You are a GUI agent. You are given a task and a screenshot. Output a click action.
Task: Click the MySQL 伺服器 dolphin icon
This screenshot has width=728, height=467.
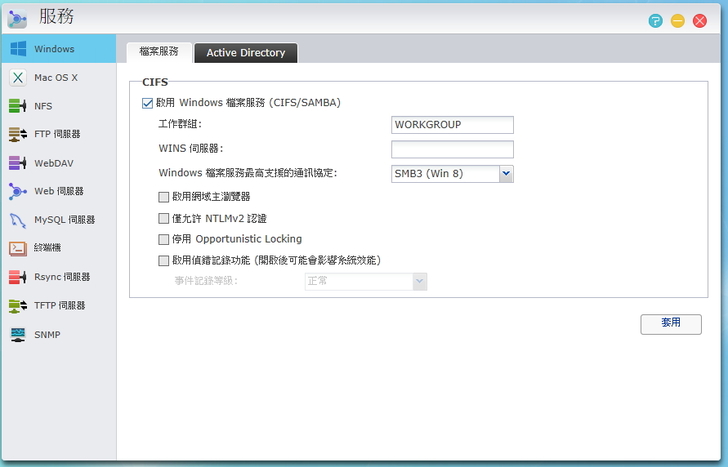point(18,220)
